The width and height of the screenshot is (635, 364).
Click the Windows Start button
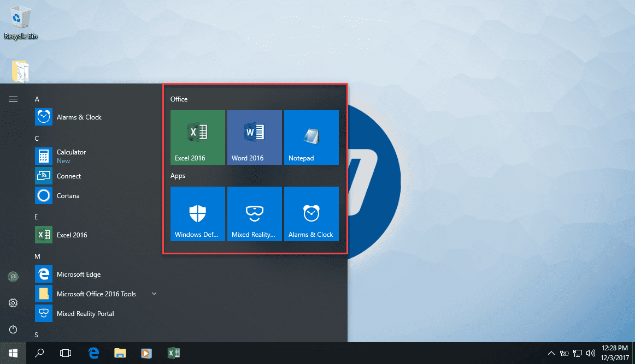pos(13,353)
